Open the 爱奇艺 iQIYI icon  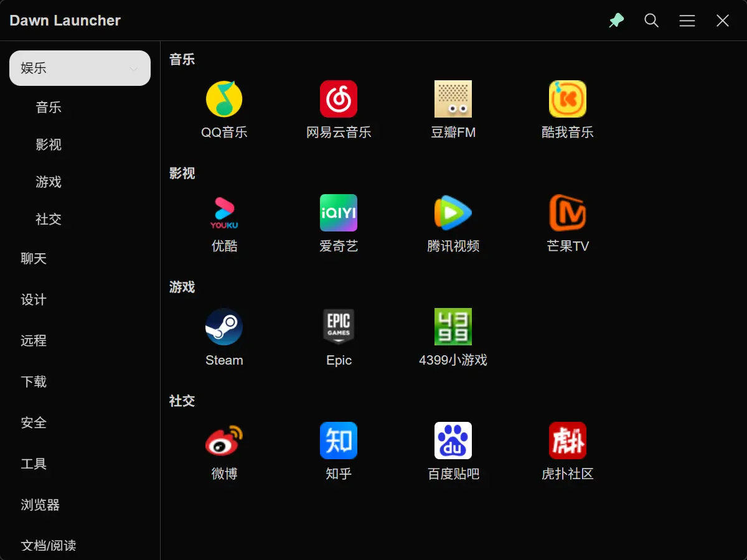[339, 213]
